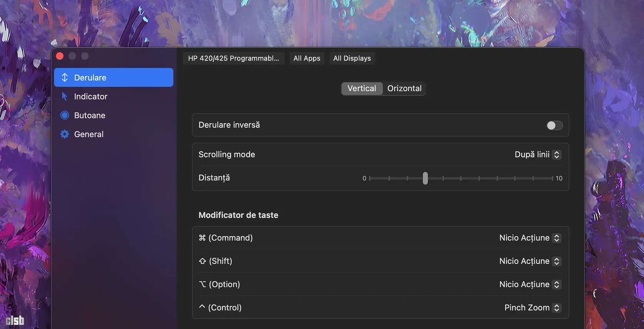Enable the Derulare inversă switch
The image size is (644, 329).
[554, 125]
